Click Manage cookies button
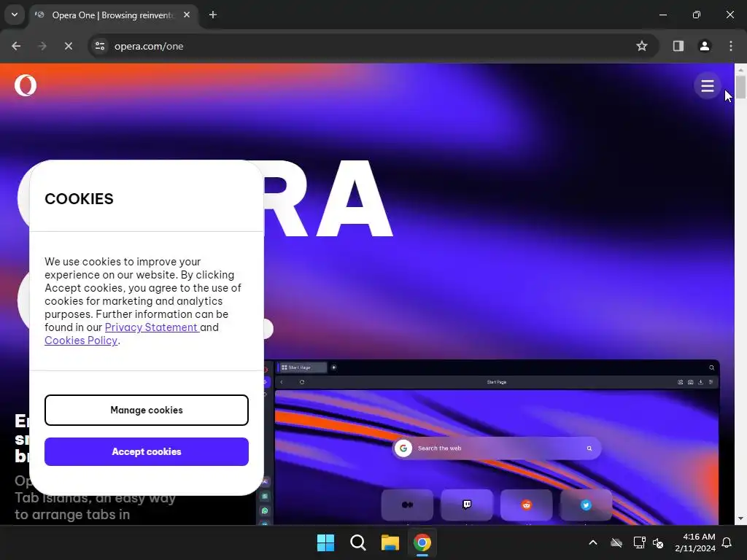The image size is (747, 560). click(x=147, y=410)
